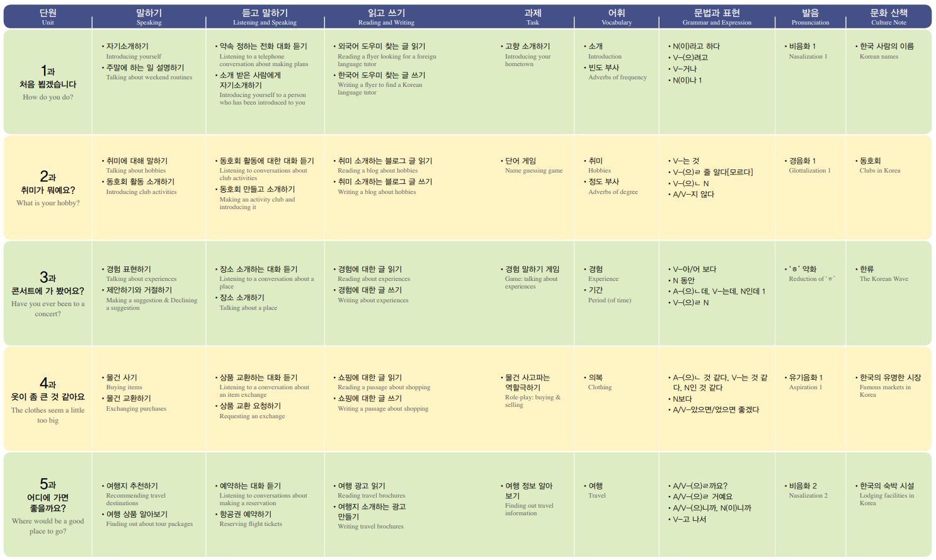Open Unit 4 "옷이 좀 큰 것 같아요" title
936x560 pixels.
click(x=48, y=397)
